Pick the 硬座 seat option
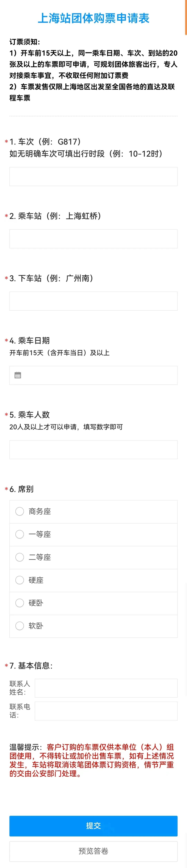This screenshot has width=187, height=868. coord(20,580)
